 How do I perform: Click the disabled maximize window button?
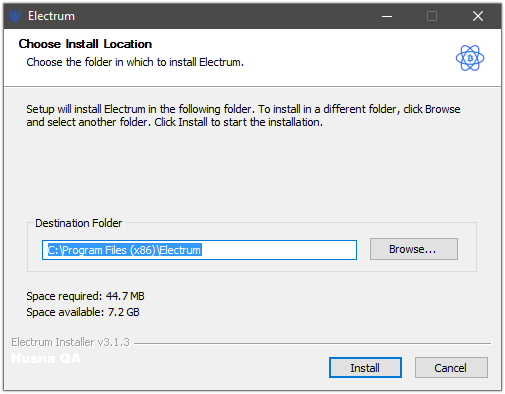(432, 16)
